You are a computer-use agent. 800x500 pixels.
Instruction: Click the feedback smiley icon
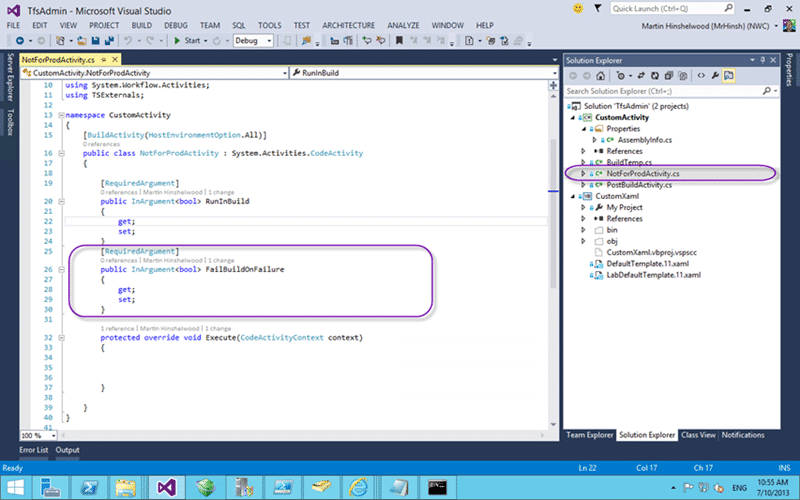click(x=578, y=9)
